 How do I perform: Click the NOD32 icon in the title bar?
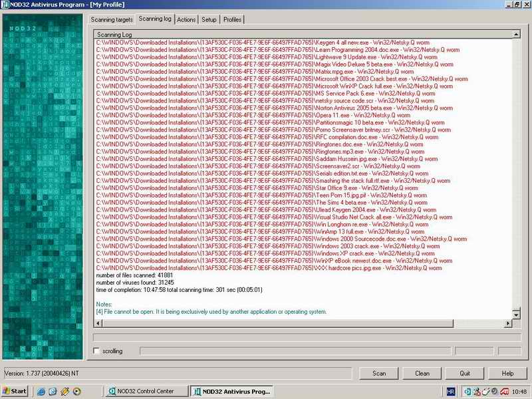coord(5,5)
